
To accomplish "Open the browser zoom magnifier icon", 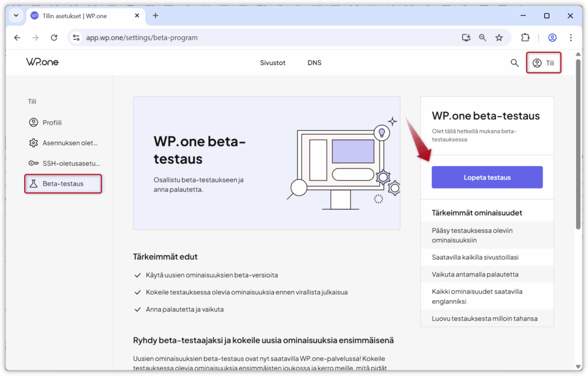I will point(482,38).
